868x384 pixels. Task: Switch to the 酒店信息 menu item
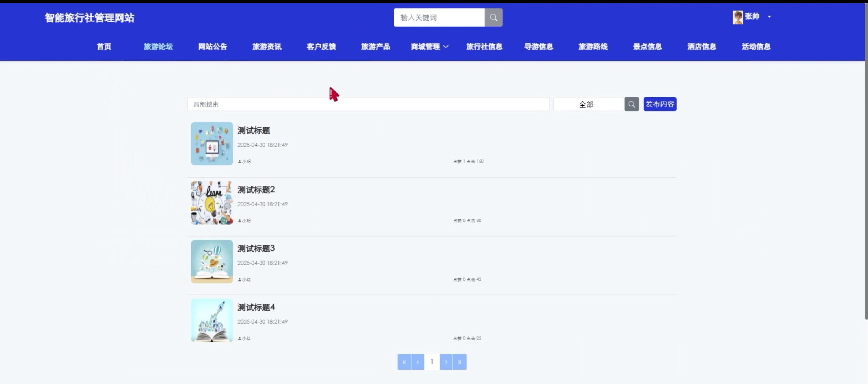[x=701, y=47]
